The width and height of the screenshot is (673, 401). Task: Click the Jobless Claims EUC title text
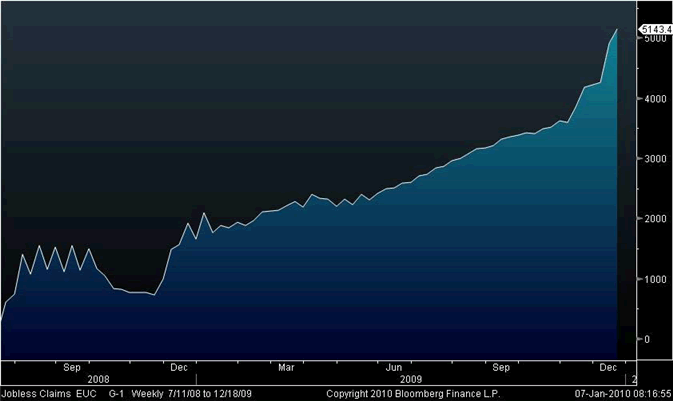[x=49, y=394]
